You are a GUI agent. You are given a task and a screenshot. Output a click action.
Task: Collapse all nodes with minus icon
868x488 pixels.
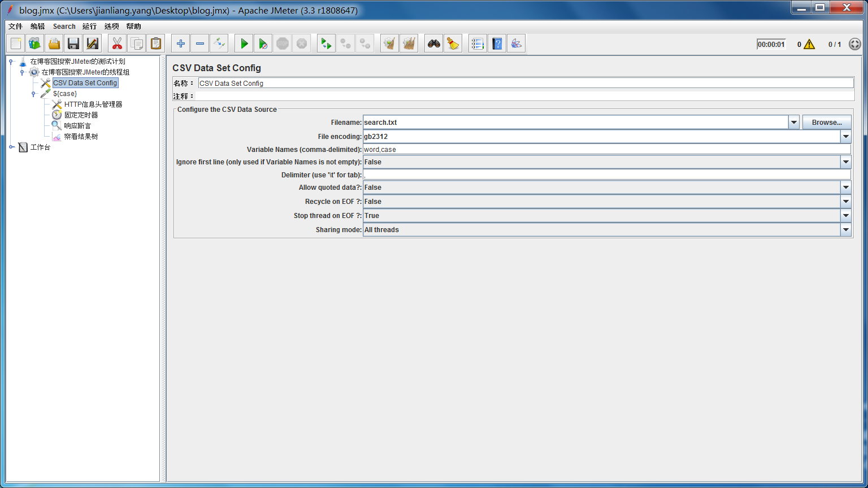point(200,43)
